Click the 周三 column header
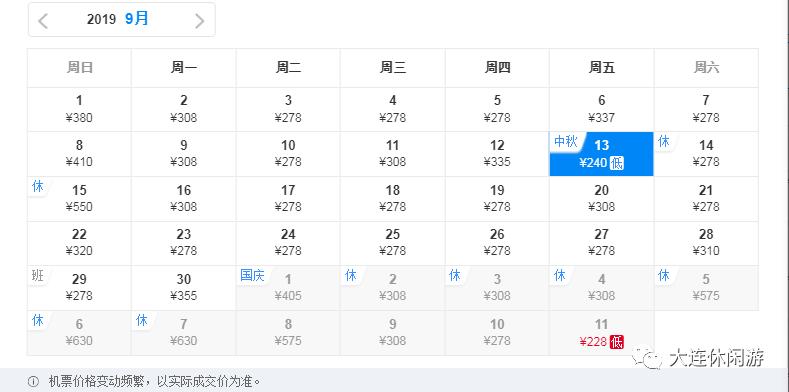This screenshot has height=392, width=789. point(392,68)
